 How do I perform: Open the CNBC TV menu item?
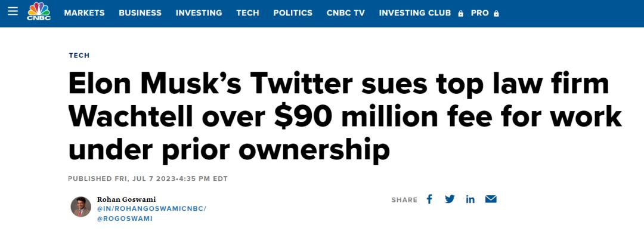[x=346, y=13]
